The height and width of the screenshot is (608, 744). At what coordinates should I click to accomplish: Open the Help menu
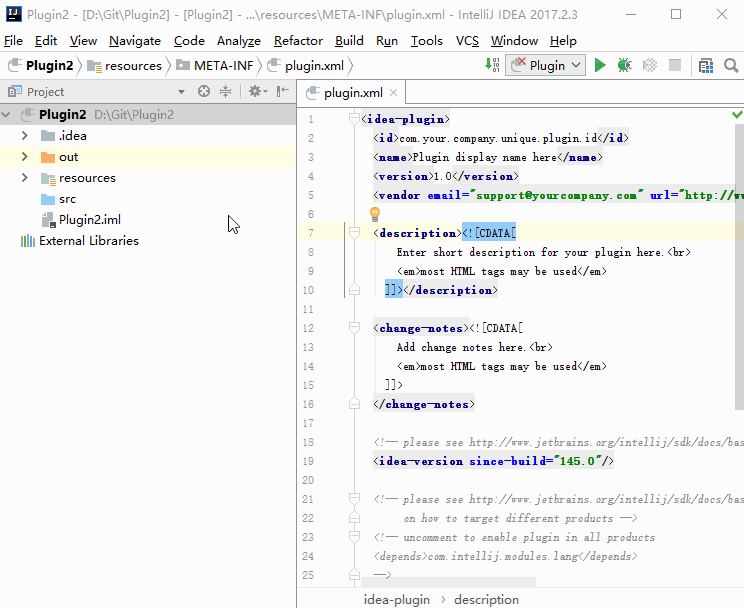[563, 41]
